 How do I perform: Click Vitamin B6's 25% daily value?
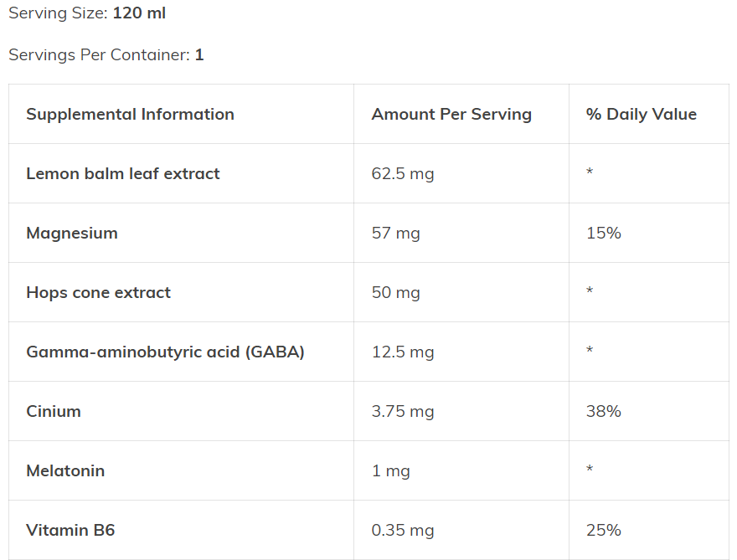click(x=604, y=530)
